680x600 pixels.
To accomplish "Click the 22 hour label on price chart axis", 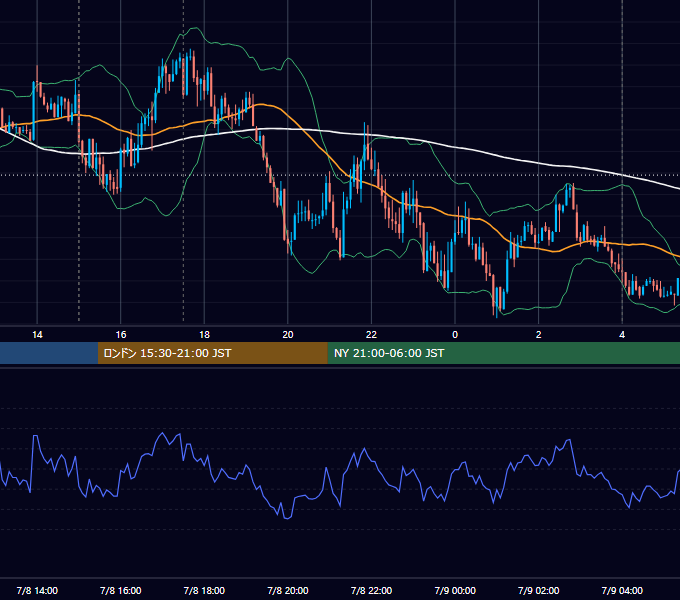I will point(371,335).
